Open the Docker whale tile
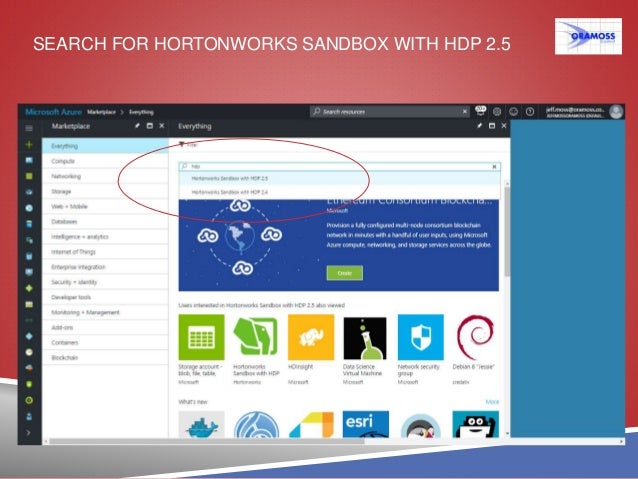The image size is (638, 479). click(x=201, y=424)
